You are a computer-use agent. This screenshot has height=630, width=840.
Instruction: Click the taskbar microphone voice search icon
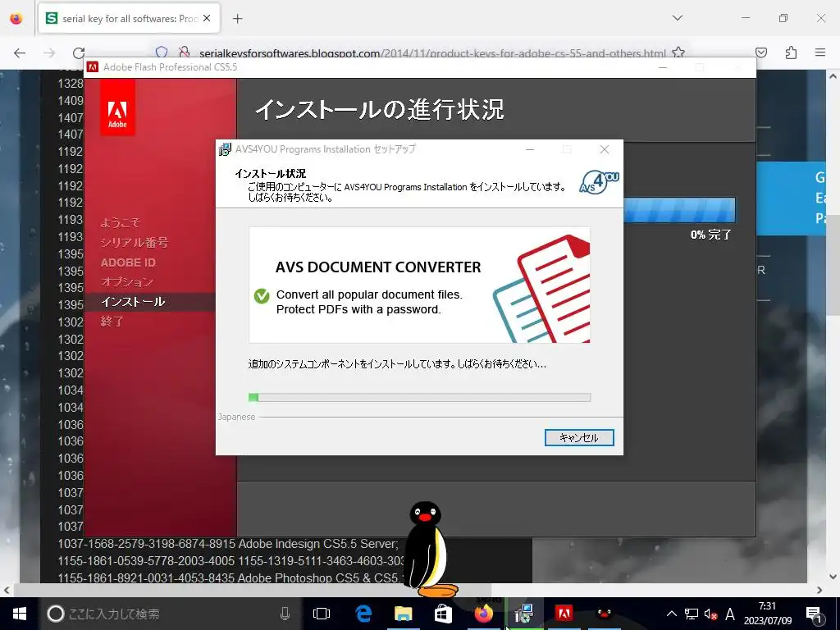click(x=285, y=614)
